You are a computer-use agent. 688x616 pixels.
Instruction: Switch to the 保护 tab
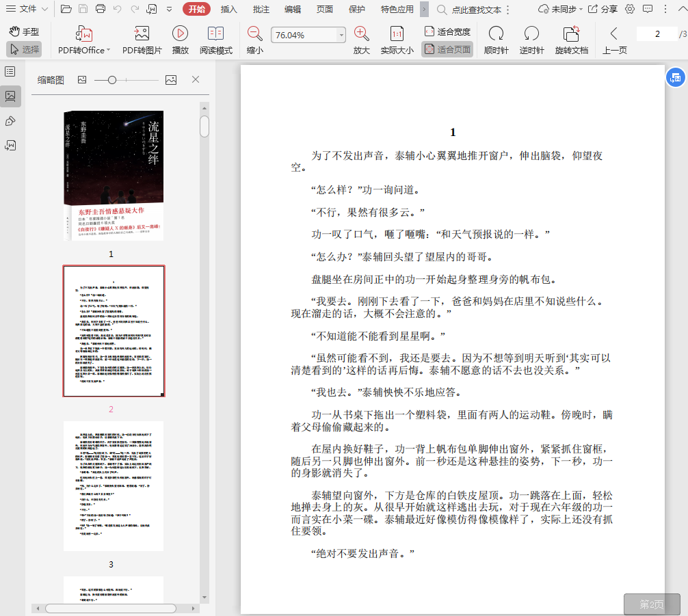pos(357,9)
